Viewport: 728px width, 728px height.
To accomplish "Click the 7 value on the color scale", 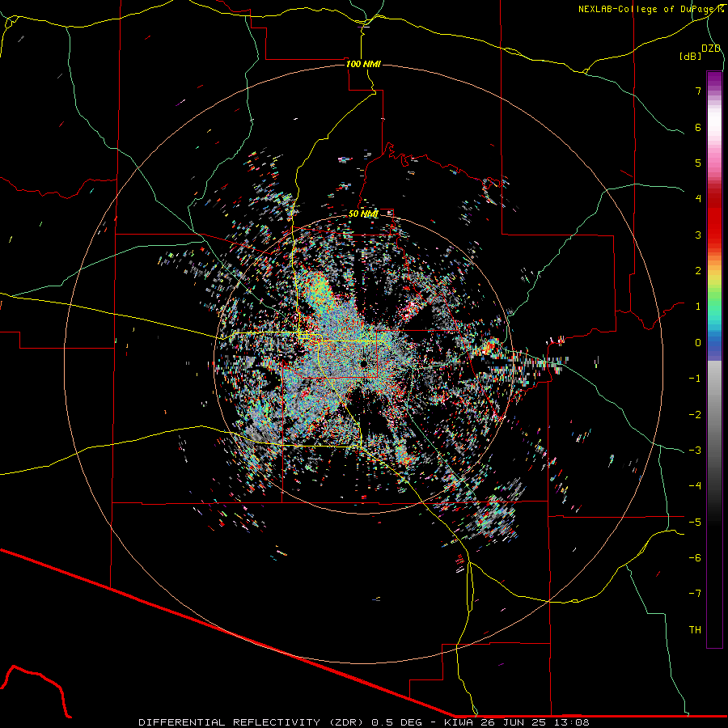I will (698, 91).
